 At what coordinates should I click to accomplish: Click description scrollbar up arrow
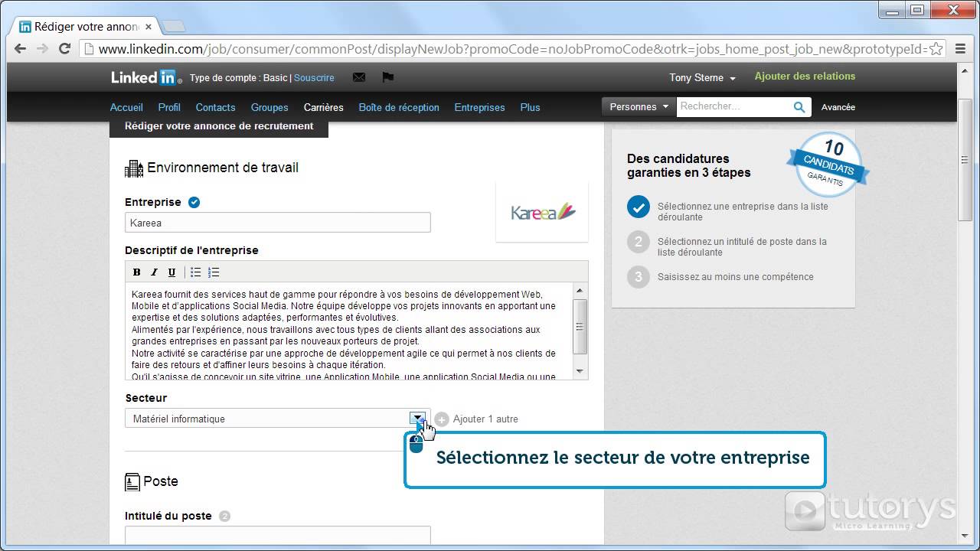coord(580,290)
